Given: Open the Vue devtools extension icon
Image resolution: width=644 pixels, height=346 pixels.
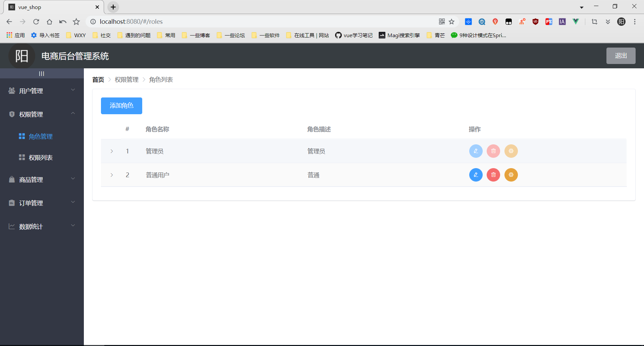Looking at the screenshot, I should click(576, 22).
